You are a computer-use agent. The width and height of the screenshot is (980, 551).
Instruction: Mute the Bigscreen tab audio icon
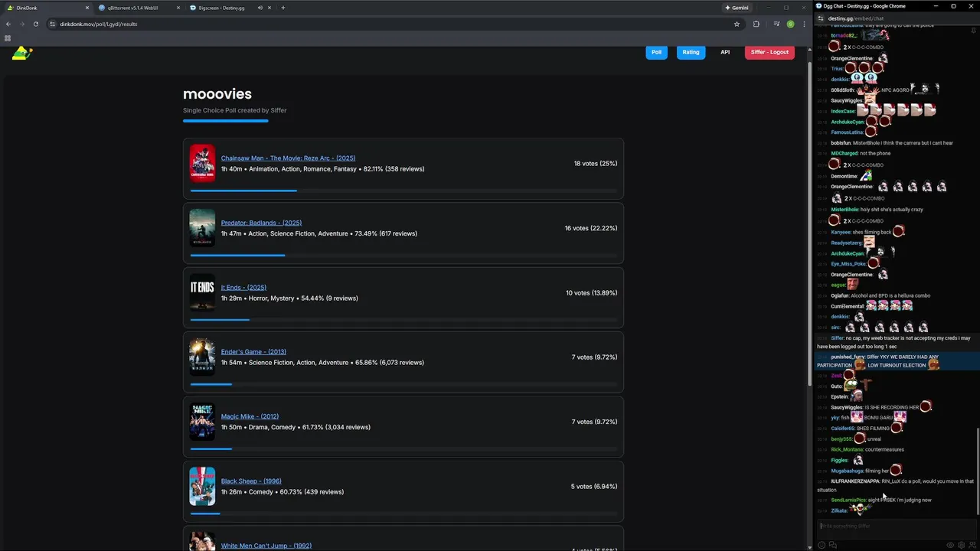(x=260, y=8)
